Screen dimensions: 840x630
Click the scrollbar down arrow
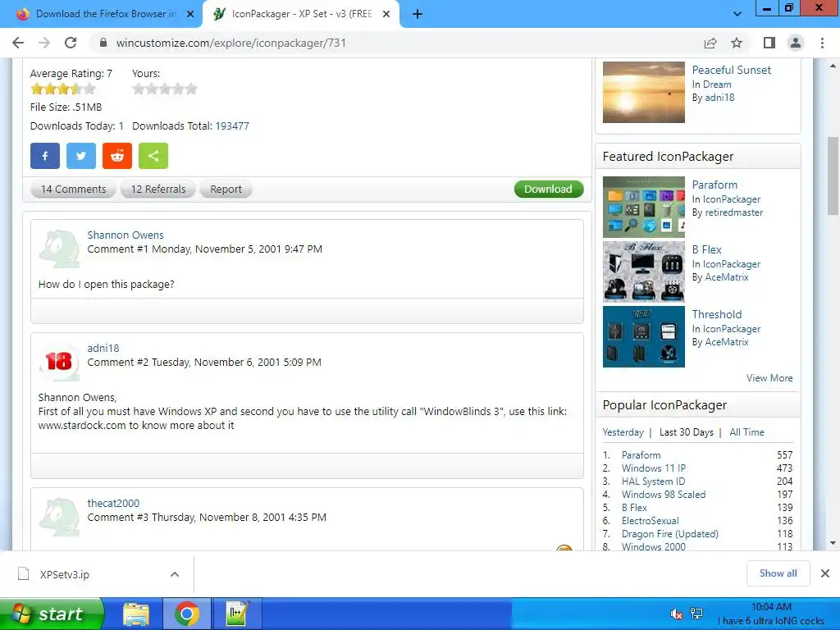click(x=833, y=543)
